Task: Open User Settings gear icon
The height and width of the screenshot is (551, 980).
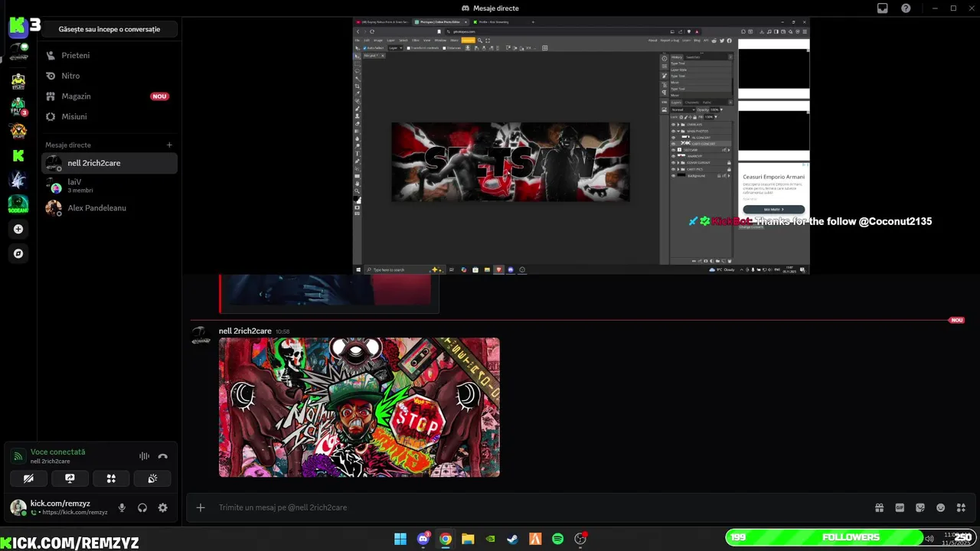Action: pyautogui.click(x=162, y=507)
